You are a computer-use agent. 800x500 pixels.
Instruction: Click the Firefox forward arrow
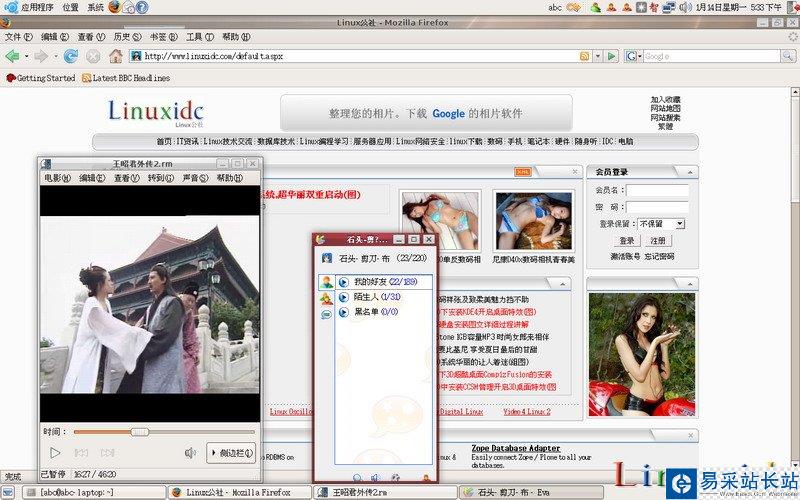pos(41,56)
